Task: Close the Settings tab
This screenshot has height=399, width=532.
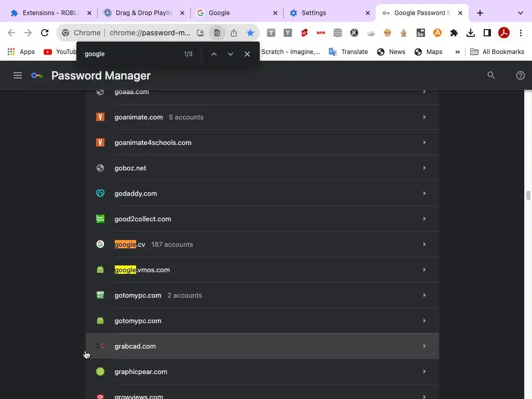Action: tap(367, 13)
